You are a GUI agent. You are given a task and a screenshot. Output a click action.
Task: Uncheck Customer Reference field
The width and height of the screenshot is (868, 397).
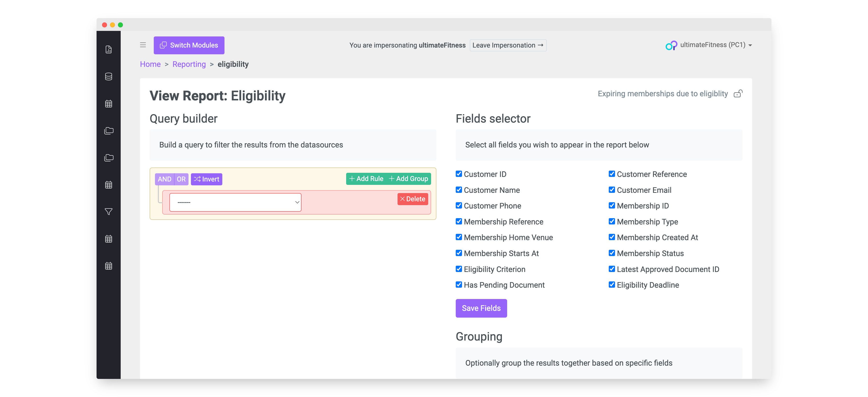tap(612, 174)
